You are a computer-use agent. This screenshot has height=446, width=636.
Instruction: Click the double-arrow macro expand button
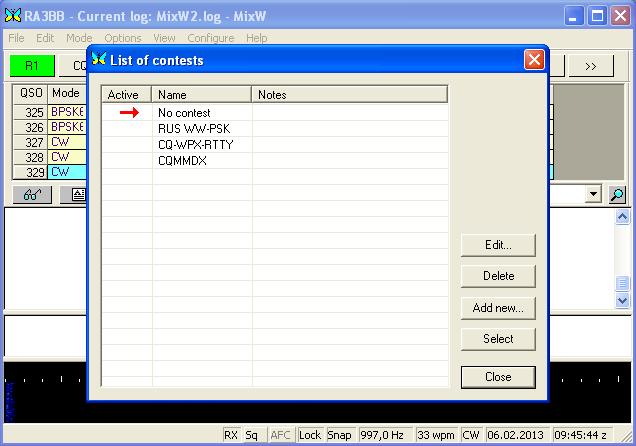click(x=590, y=66)
